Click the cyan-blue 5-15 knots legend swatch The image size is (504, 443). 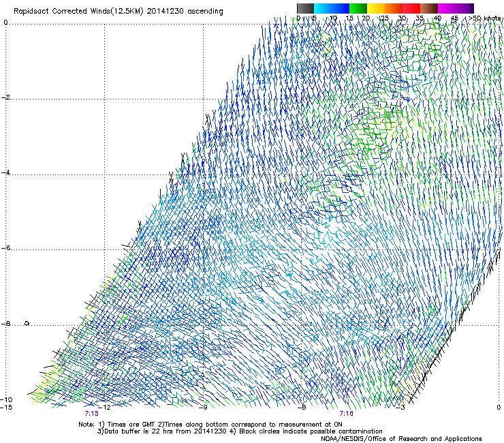point(332,8)
